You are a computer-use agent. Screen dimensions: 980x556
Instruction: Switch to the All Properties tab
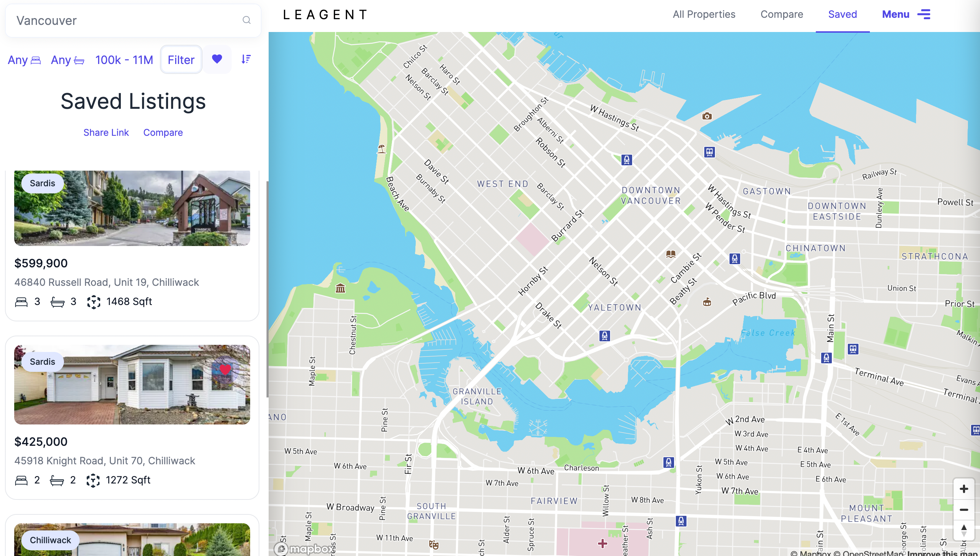704,15
